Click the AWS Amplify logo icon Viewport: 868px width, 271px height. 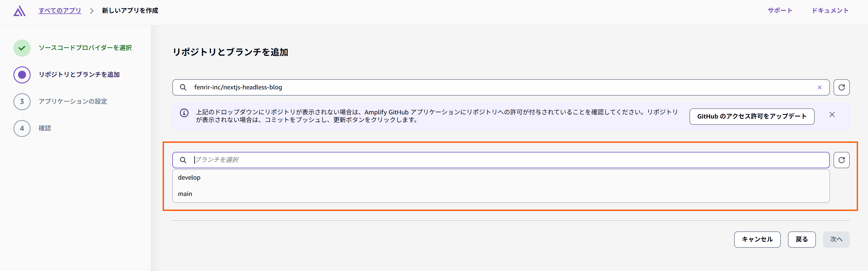tap(20, 11)
